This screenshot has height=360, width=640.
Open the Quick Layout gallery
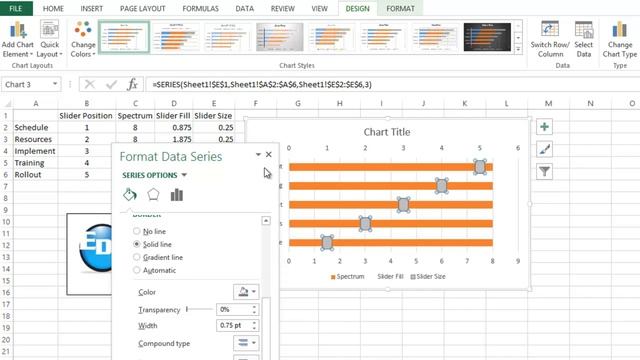point(49,40)
